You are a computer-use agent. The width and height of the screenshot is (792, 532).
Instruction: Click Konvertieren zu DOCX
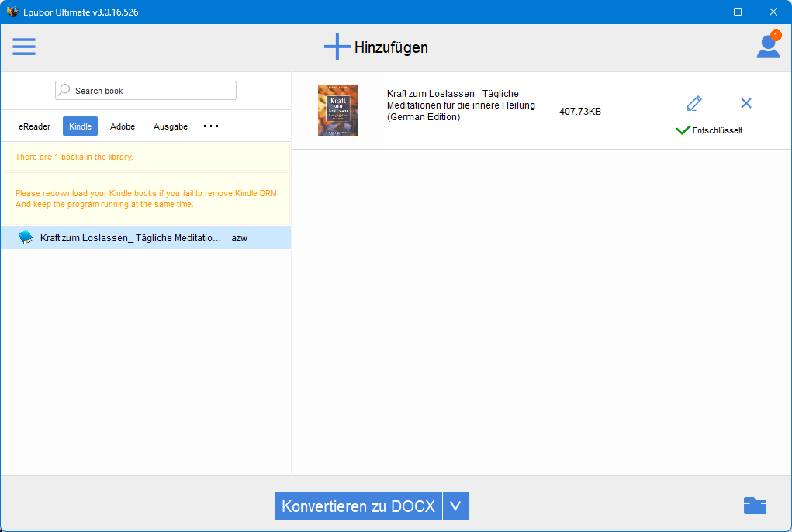(x=358, y=506)
